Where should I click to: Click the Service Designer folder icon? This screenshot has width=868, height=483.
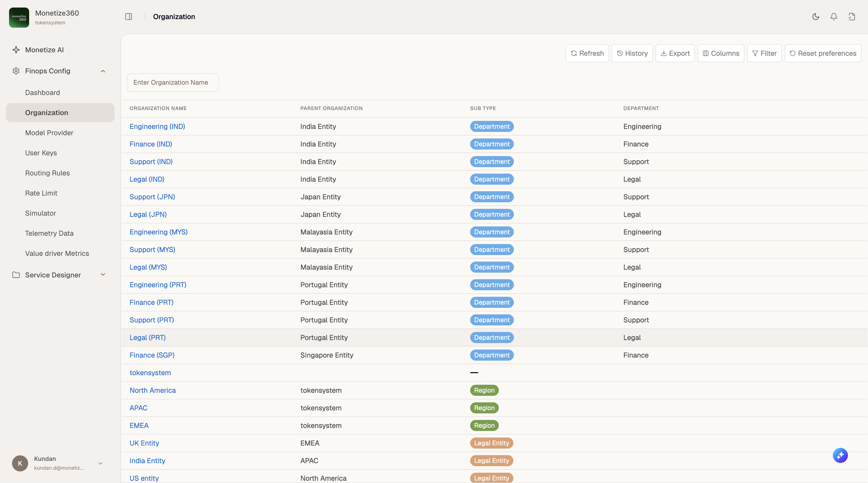coord(16,275)
